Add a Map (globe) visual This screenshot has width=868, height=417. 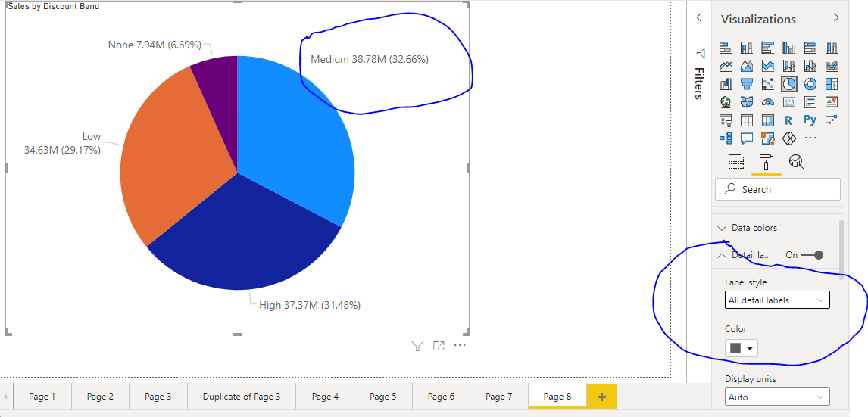tap(726, 101)
